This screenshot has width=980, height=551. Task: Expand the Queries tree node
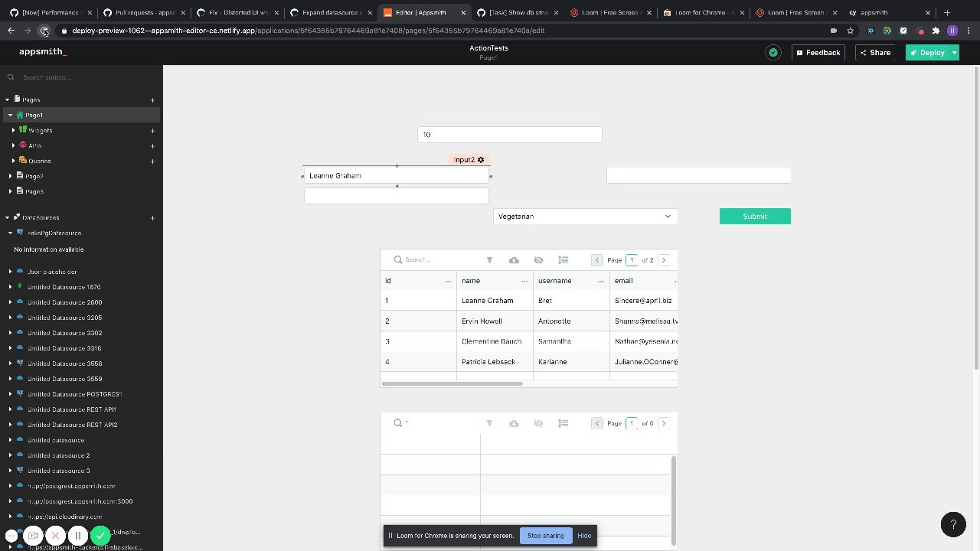(x=13, y=161)
